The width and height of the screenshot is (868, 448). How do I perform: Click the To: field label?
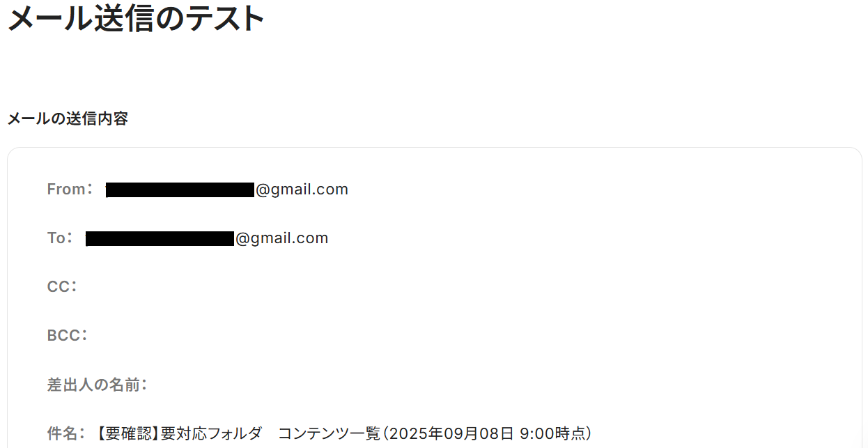pyautogui.click(x=61, y=238)
